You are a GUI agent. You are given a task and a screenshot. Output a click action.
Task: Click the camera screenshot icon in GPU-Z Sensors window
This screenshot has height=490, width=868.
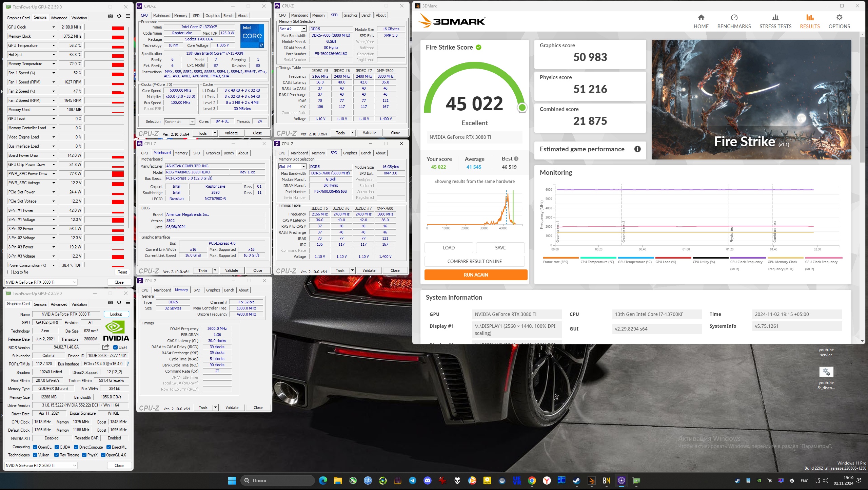tap(111, 16)
